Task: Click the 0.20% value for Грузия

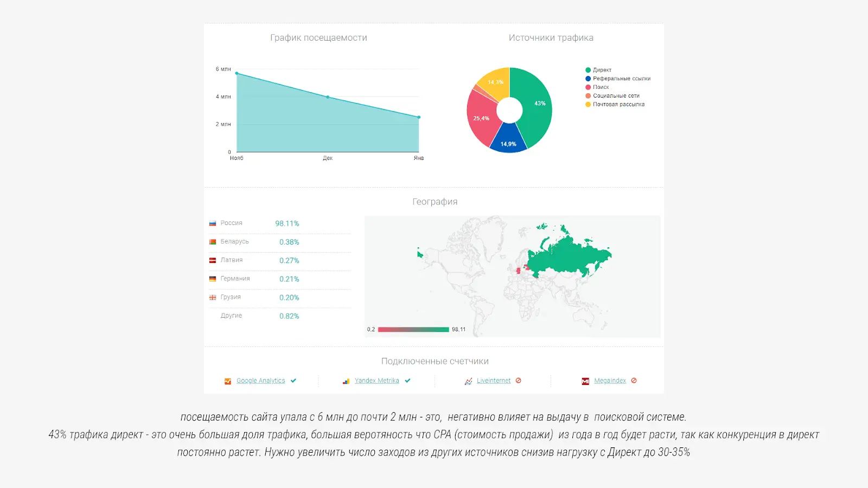Action: pyautogui.click(x=289, y=297)
